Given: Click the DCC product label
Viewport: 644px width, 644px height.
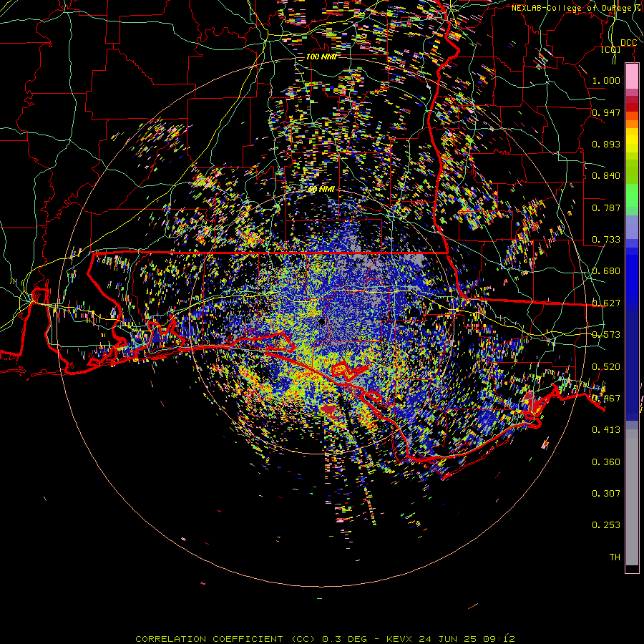Looking at the screenshot, I should (x=628, y=43).
